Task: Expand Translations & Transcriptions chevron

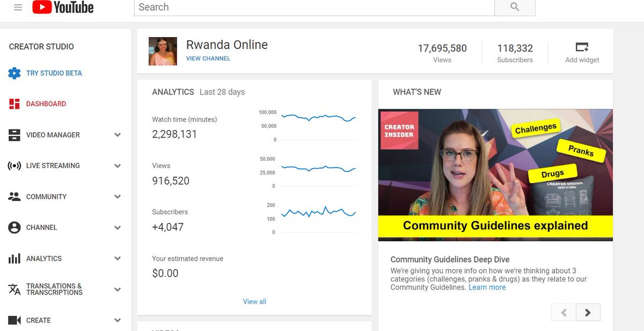Action: pos(118,290)
